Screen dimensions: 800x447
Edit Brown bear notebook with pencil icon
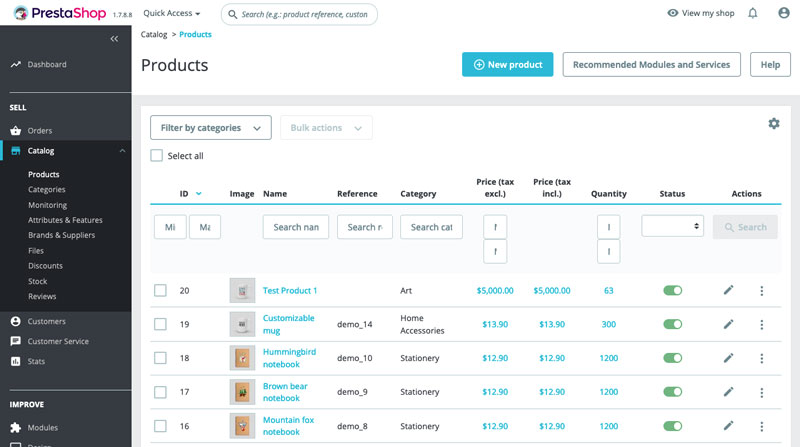coord(729,392)
